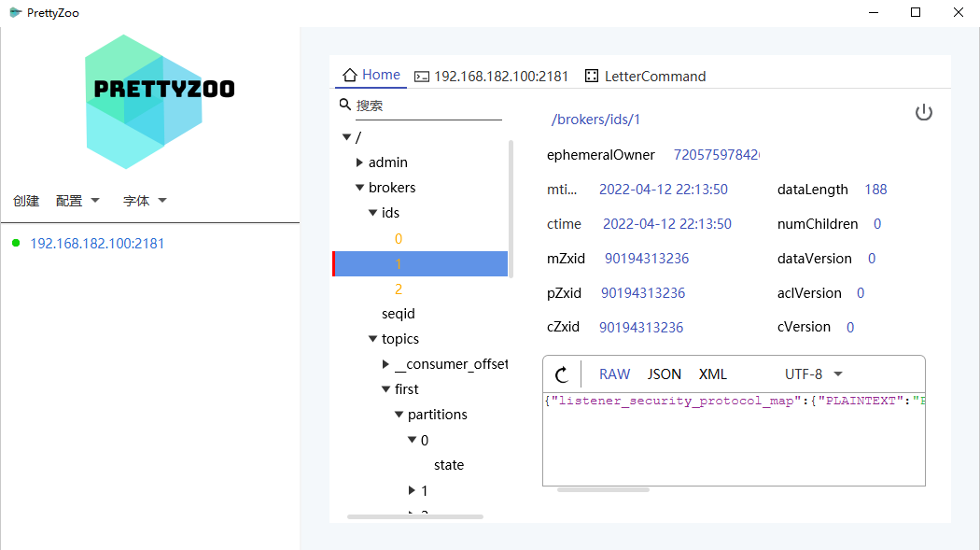Click the mZxid value 90194313236
Image resolution: width=980 pixels, height=550 pixels.
tap(646, 259)
